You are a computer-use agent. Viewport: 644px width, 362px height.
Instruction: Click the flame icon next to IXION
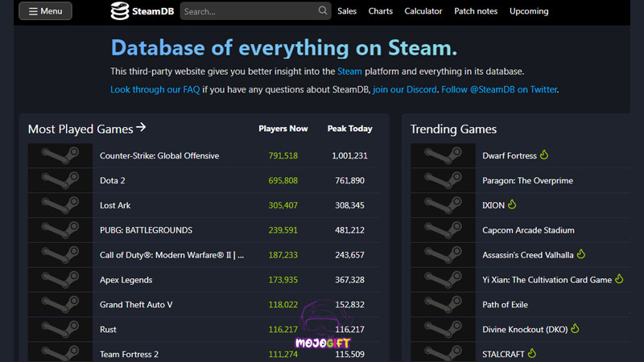pyautogui.click(x=512, y=205)
